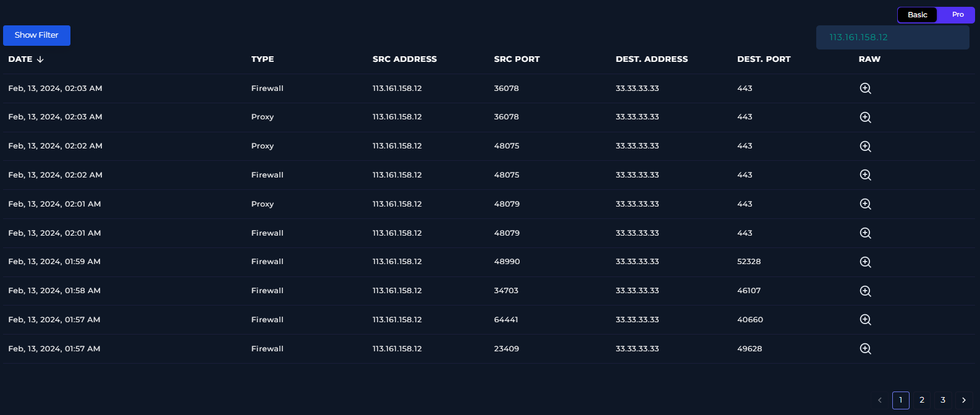Go to page 2 of results

(922, 400)
